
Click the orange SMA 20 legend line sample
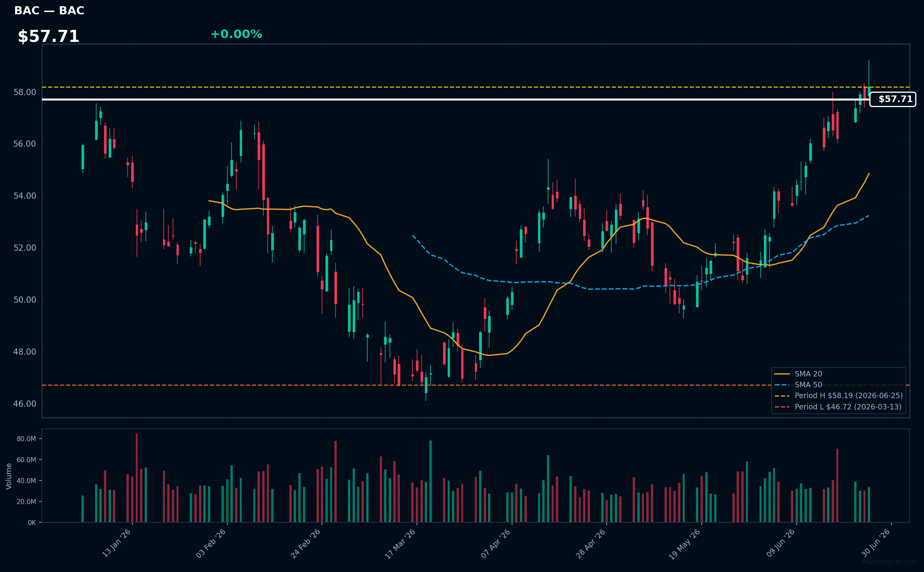782,374
